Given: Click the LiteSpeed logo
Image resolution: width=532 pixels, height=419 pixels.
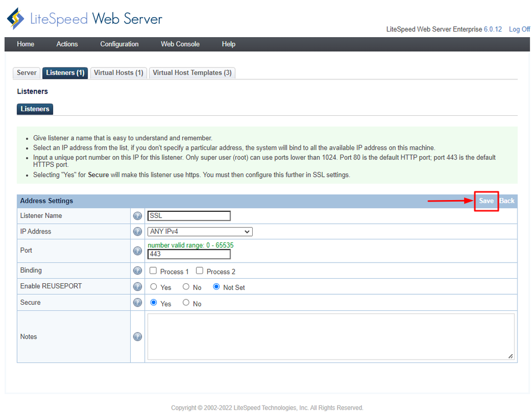Looking at the screenshot, I should coord(15,18).
